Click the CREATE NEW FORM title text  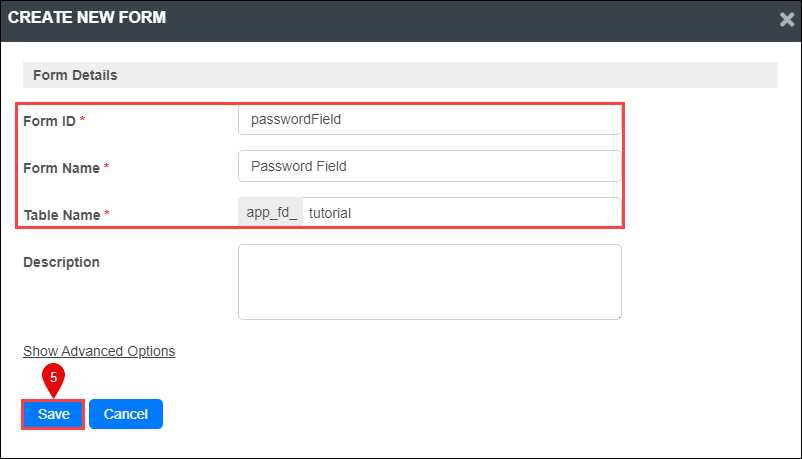click(x=87, y=17)
